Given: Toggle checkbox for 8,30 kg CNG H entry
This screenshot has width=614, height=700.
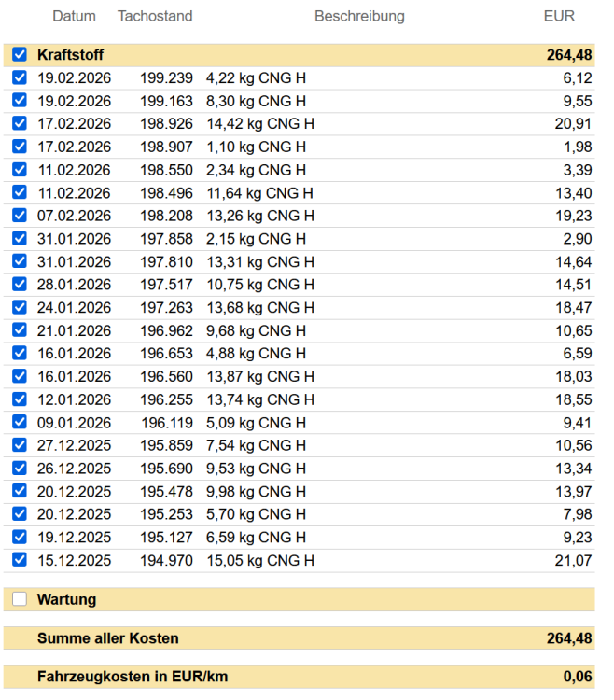Looking at the screenshot, I should (x=20, y=101).
